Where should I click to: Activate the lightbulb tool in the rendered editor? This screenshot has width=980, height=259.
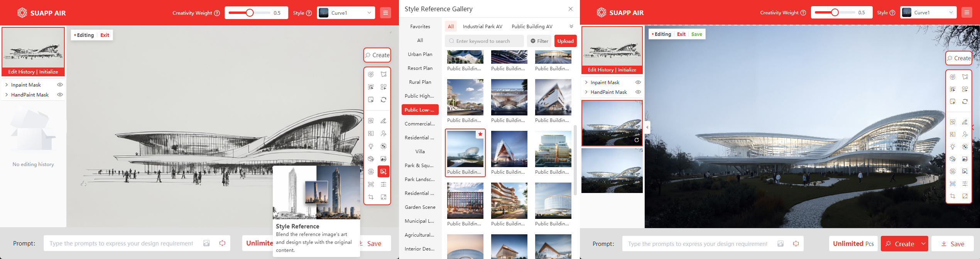pos(953,147)
